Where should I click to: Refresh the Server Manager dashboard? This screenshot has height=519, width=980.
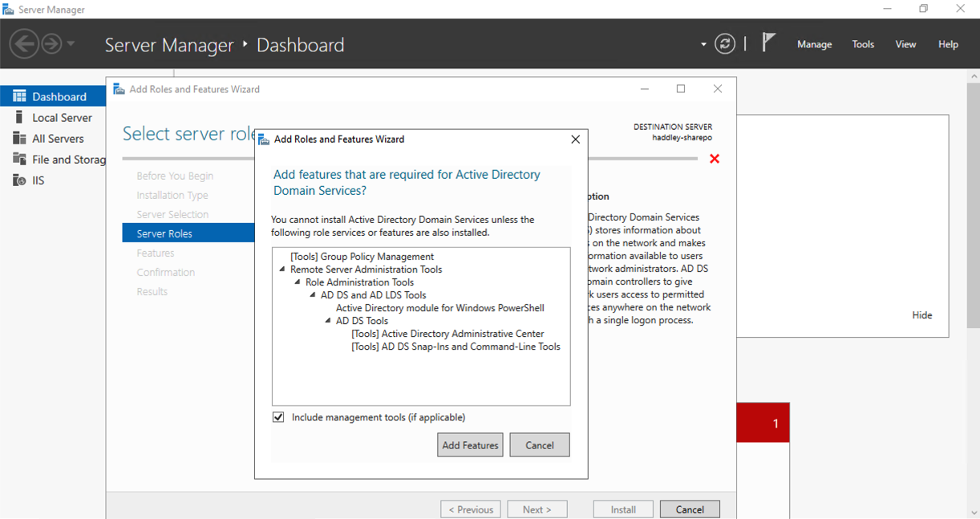[x=725, y=44]
